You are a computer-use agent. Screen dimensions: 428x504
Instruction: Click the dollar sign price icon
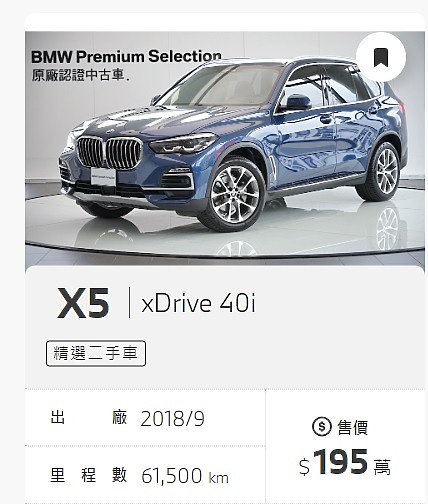(x=322, y=426)
